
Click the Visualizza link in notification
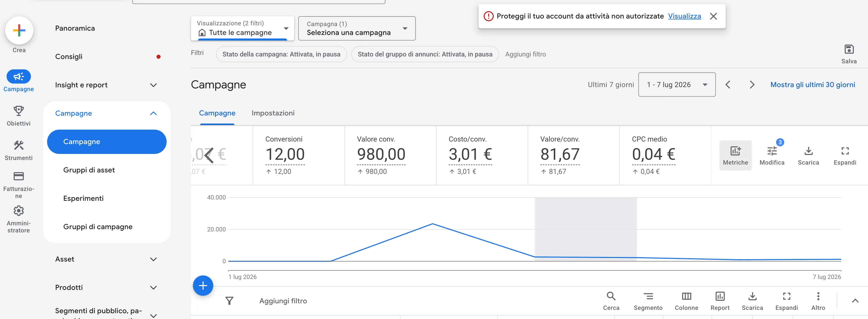(684, 16)
